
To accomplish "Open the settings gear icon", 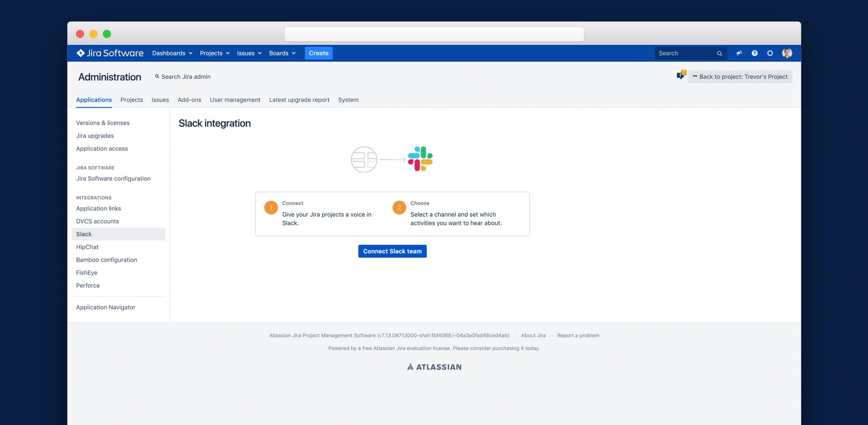I will click(770, 53).
